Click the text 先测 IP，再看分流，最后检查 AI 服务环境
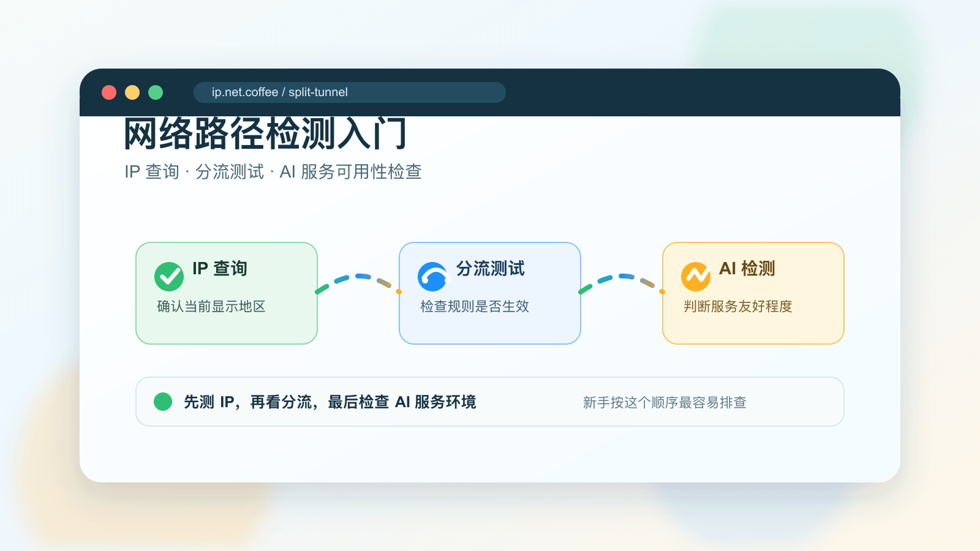Image resolution: width=980 pixels, height=551 pixels. tap(330, 402)
